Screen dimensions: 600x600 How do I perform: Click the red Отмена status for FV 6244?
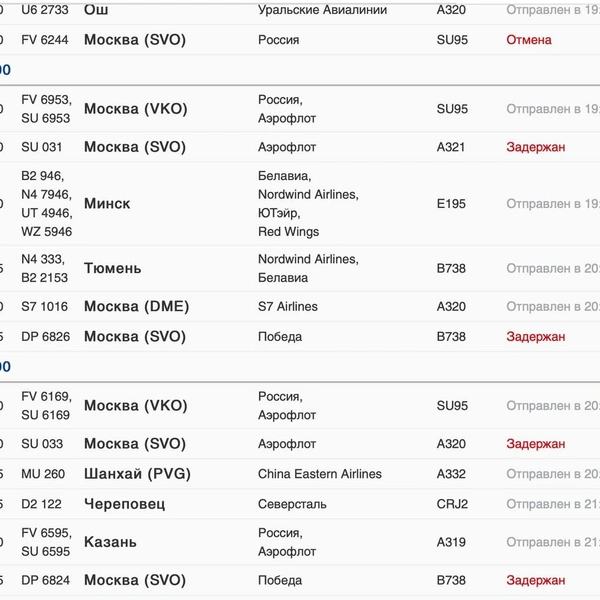(529, 40)
